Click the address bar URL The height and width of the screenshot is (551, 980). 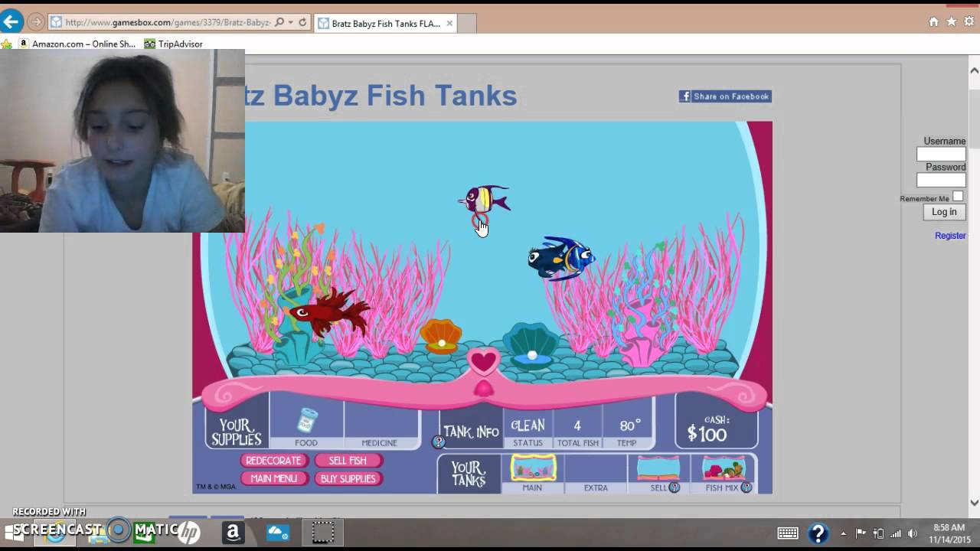(x=167, y=22)
